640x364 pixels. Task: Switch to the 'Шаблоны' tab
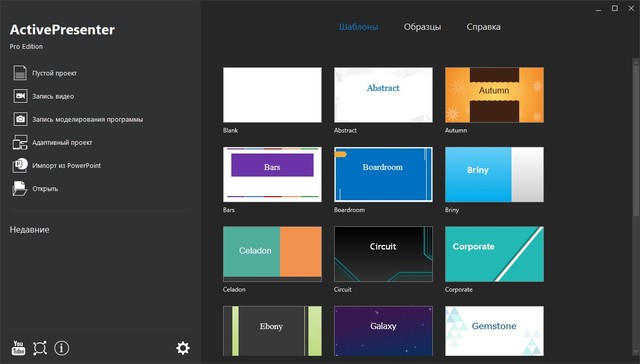coord(358,27)
